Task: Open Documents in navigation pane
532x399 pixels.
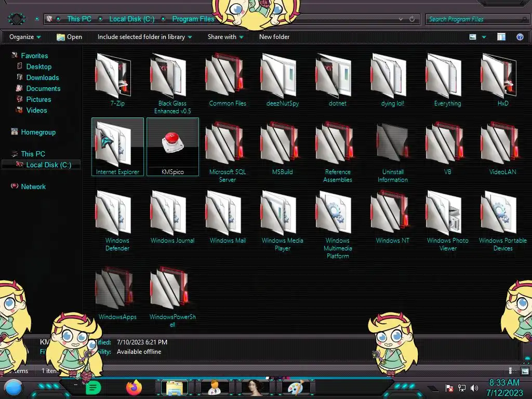Action: [x=43, y=88]
